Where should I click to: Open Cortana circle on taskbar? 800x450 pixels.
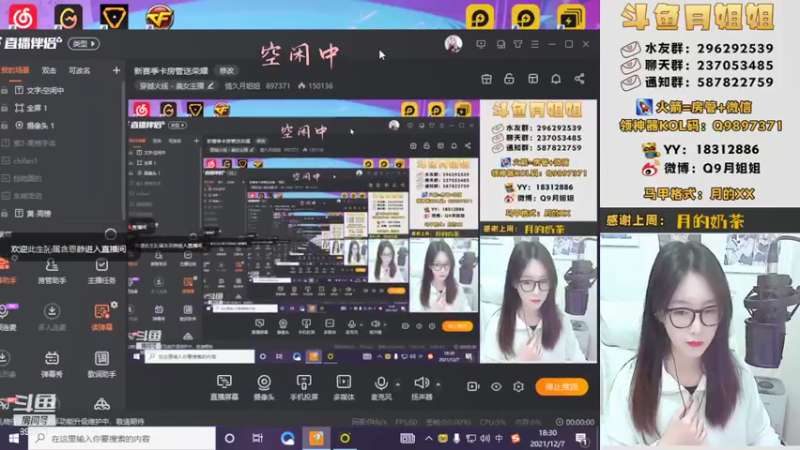click(230, 438)
